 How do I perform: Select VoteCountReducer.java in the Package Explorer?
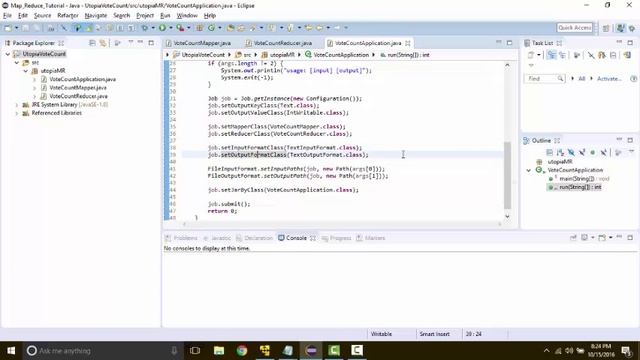coord(78,96)
